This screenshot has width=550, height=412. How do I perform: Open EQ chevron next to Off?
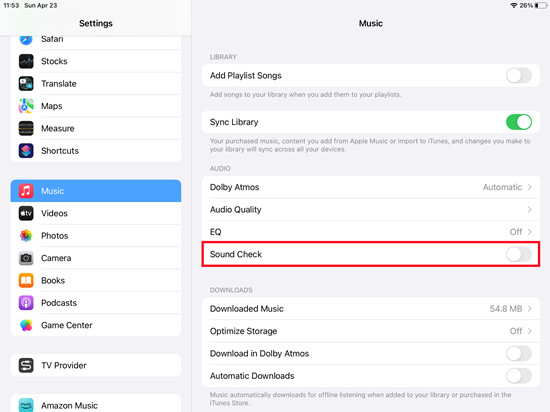pos(530,232)
